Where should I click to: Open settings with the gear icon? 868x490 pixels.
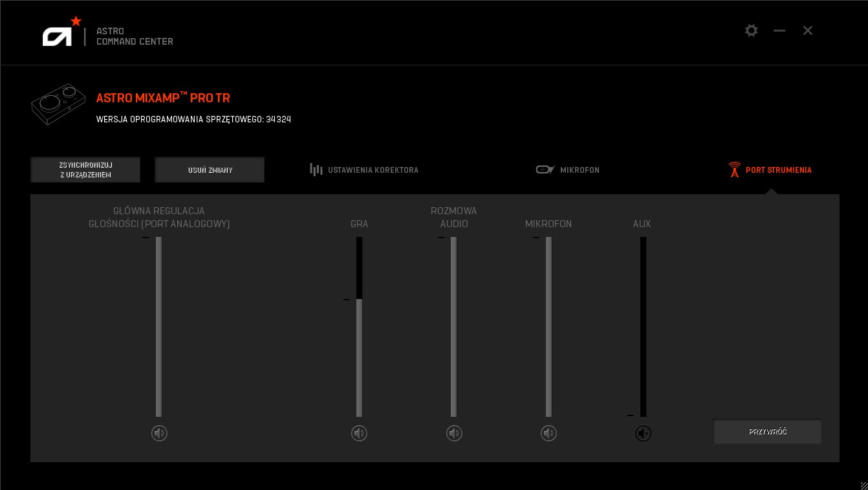click(x=751, y=30)
